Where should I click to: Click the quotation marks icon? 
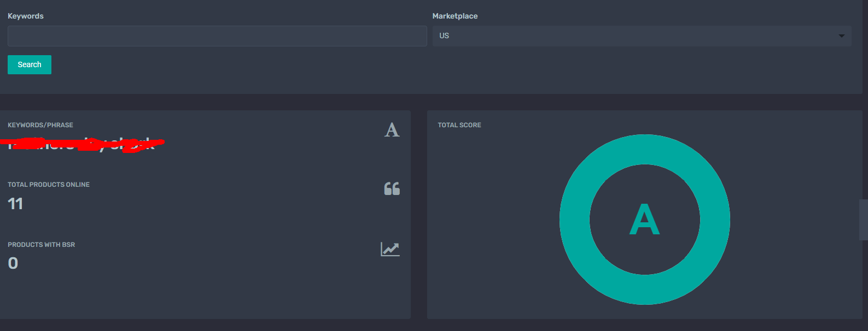392,188
